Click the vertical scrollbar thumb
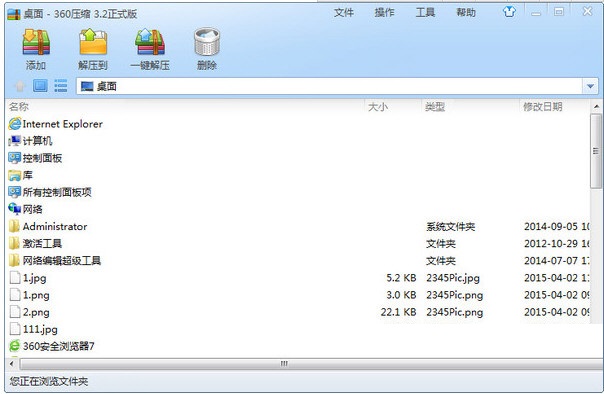 [x=596, y=151]
